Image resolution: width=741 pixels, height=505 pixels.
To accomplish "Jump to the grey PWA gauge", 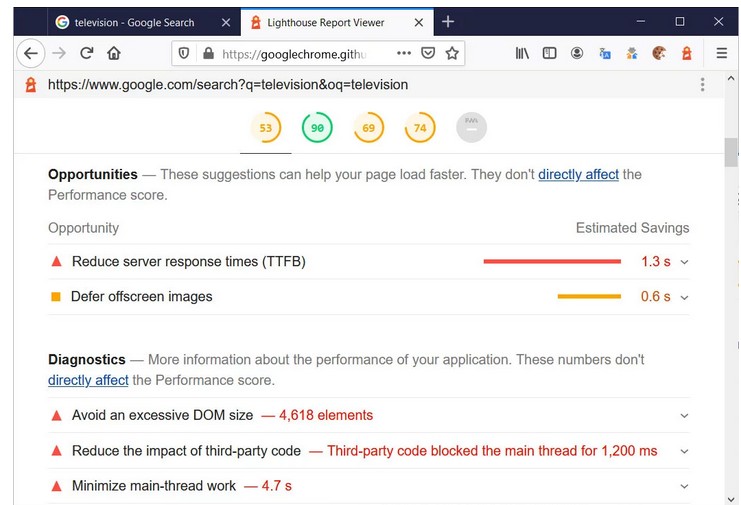I will (x=471, y=128).
